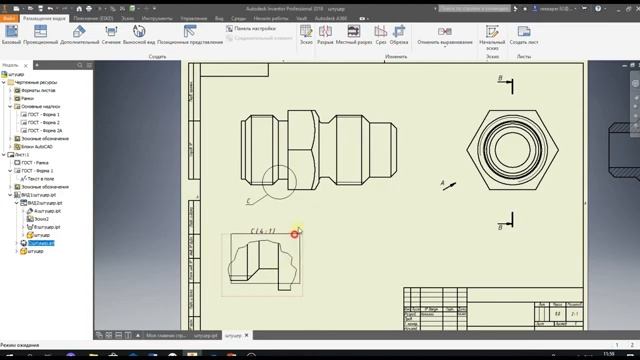
Task: Click the Save icon in quick access toolbar
Action: pos(40,9)
